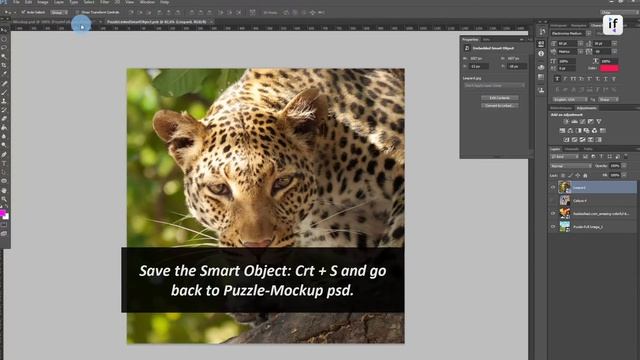Open the Image menu
640x360 pixels.
click(x=43, y=2)
